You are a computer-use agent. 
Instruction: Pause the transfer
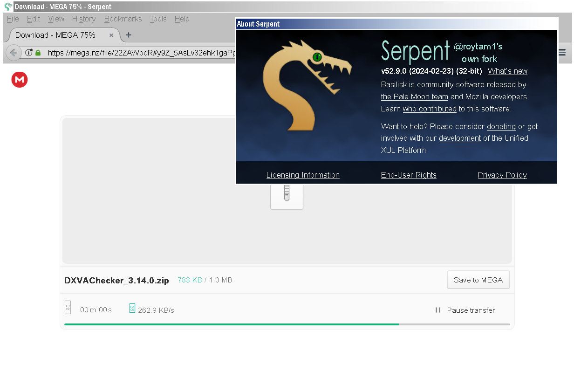coord(465,310)
